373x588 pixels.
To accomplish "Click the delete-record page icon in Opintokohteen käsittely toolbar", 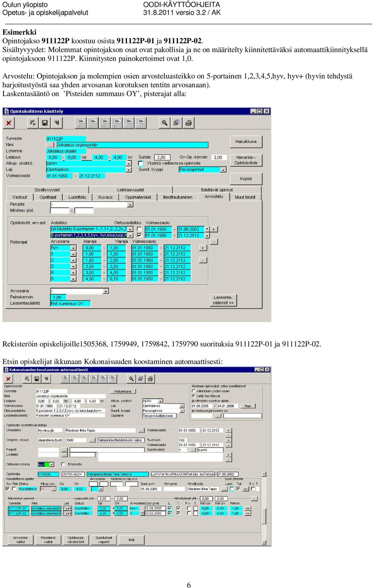I will click(x=92, y=123).
